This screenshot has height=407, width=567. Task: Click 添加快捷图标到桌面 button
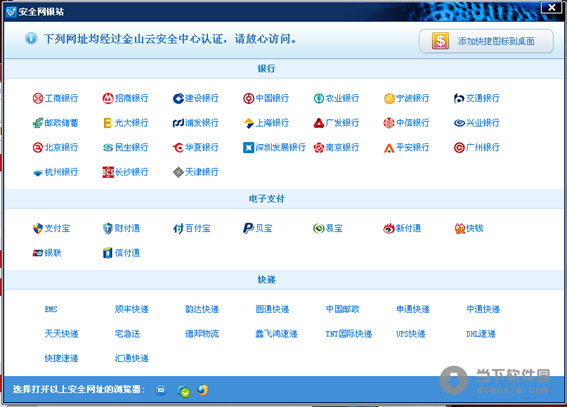coord(486,41)
